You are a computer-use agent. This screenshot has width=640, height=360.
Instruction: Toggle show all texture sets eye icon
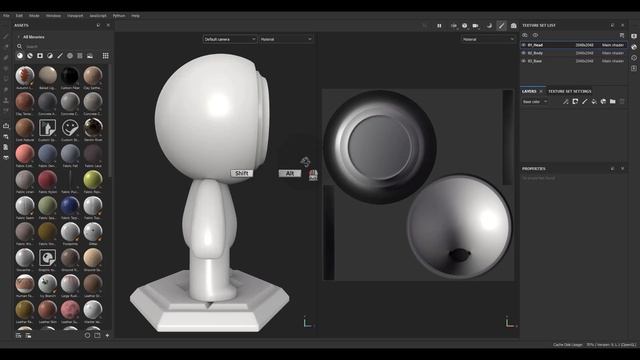click(x=535, y=36)
